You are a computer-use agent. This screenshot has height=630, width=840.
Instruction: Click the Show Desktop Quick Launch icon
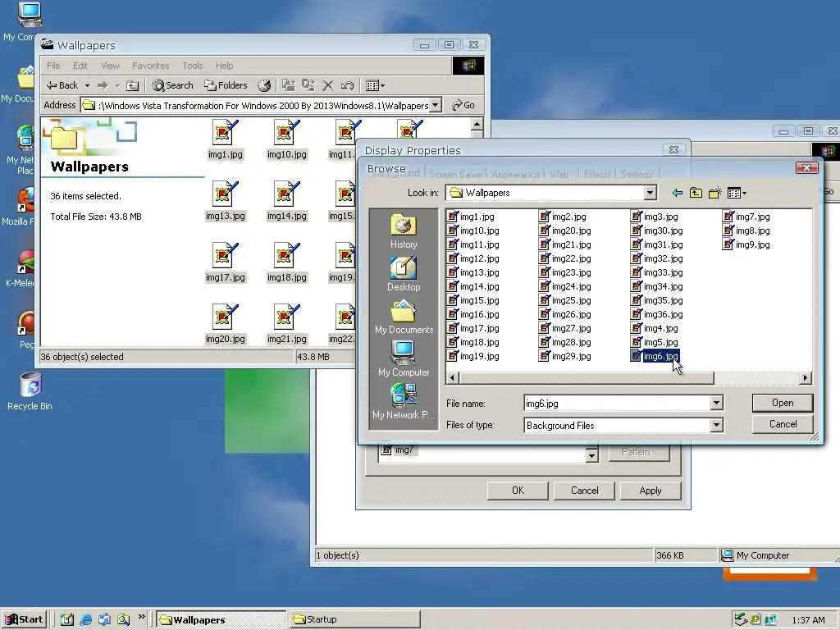(67, 619)
